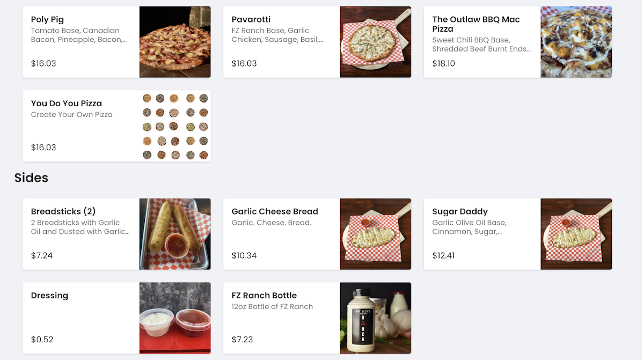Image resolution: width=644 pixels, height=360 pixels.
Task: Click the Breadsticks (2) photo
Action: click(175, 234)
